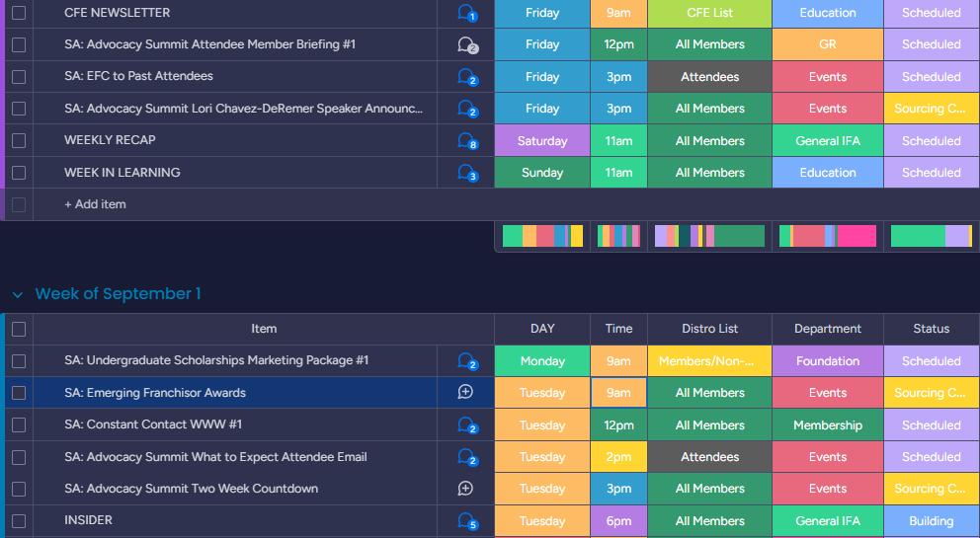Click the Department column header
The height and width of the screenshot is (538, 980).
(828, 329)
